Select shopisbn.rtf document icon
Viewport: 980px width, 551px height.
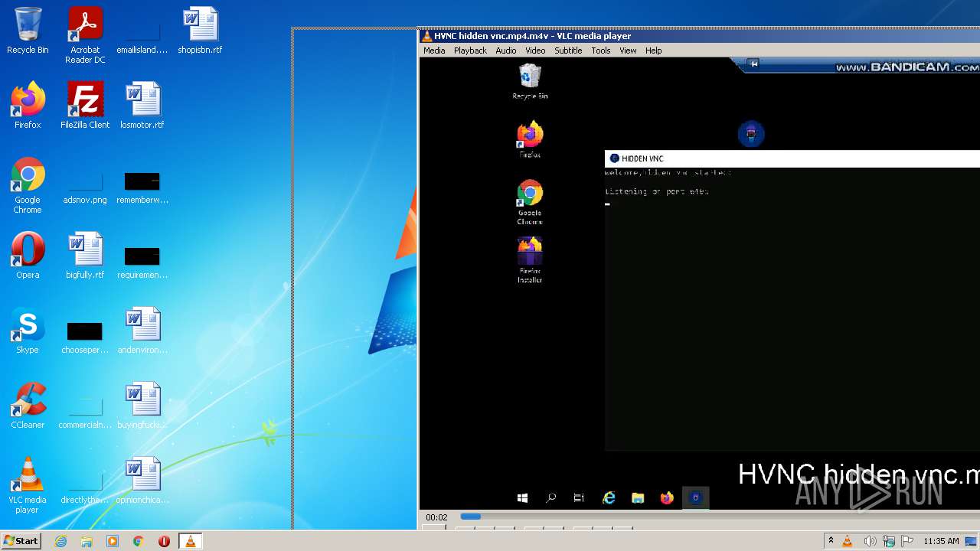200,31
